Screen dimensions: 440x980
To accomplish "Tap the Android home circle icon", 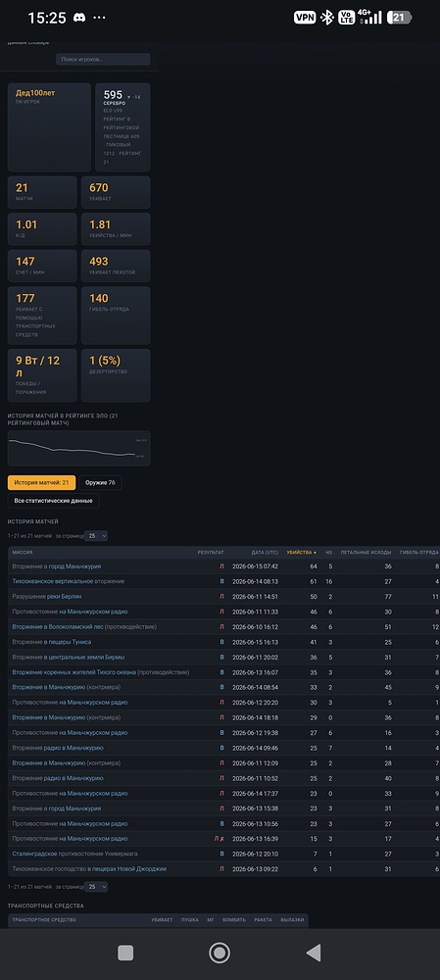I will [220, 953].
